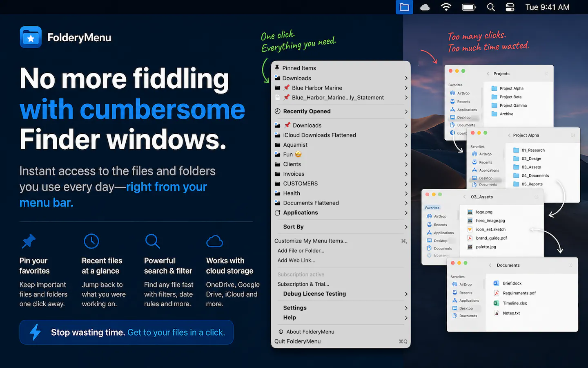Click the folder icon next to Aquamist
588x368 pixels.
pos(278,145)
